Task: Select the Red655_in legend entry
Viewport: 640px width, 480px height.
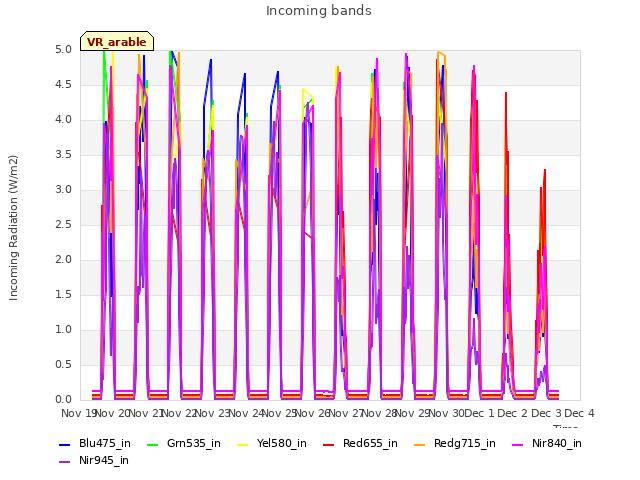Action: coord(360,443)
